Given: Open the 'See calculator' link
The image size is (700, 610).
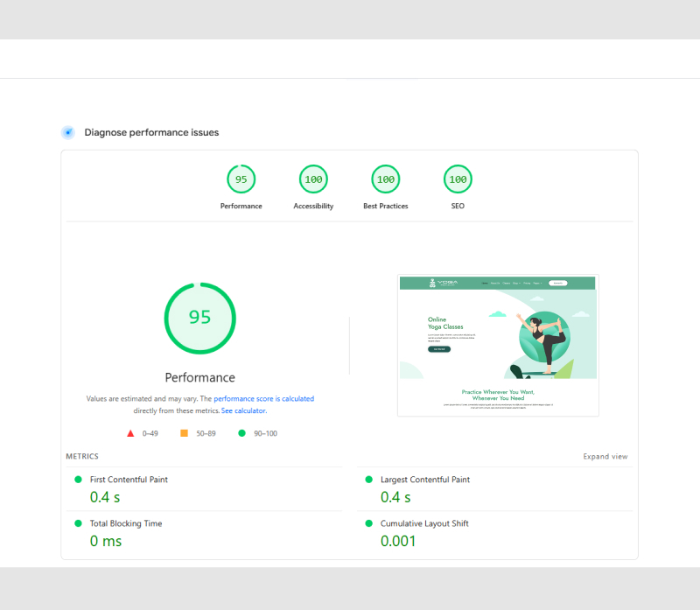Looking at the screenshot, I should (243, 410).
